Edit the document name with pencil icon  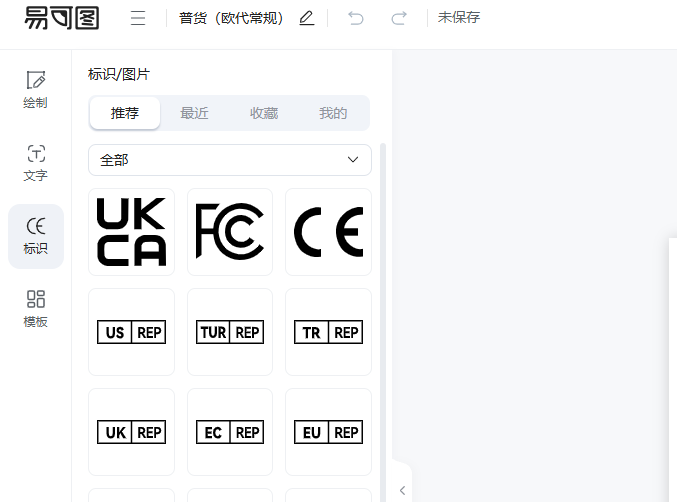point(307,18)
